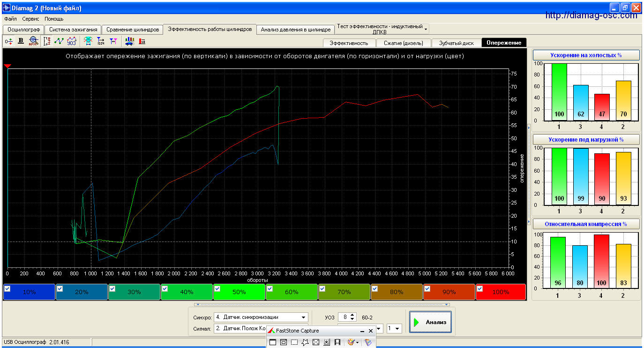Decrease the УОЗ value stepper
This screenshot has width=644, height=348.
pos(352,320)
